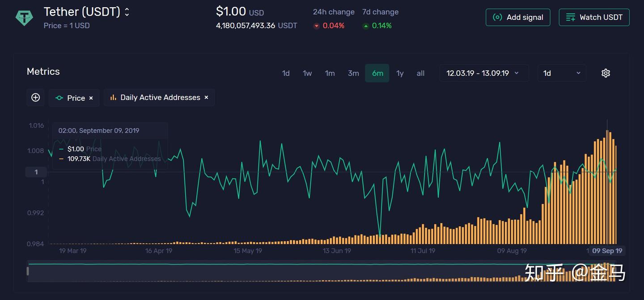Switch to the 3m timeframe
The image size is (644, 300).
353,73
